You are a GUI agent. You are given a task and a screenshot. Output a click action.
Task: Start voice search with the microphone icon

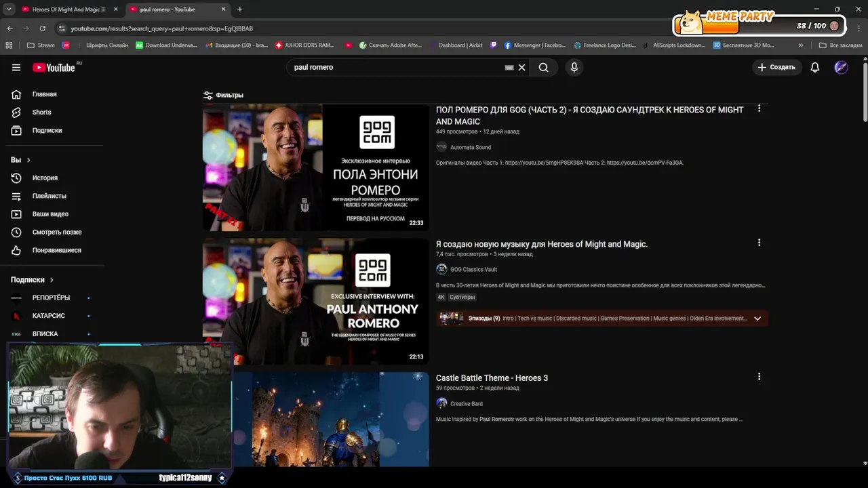(574, 67)
